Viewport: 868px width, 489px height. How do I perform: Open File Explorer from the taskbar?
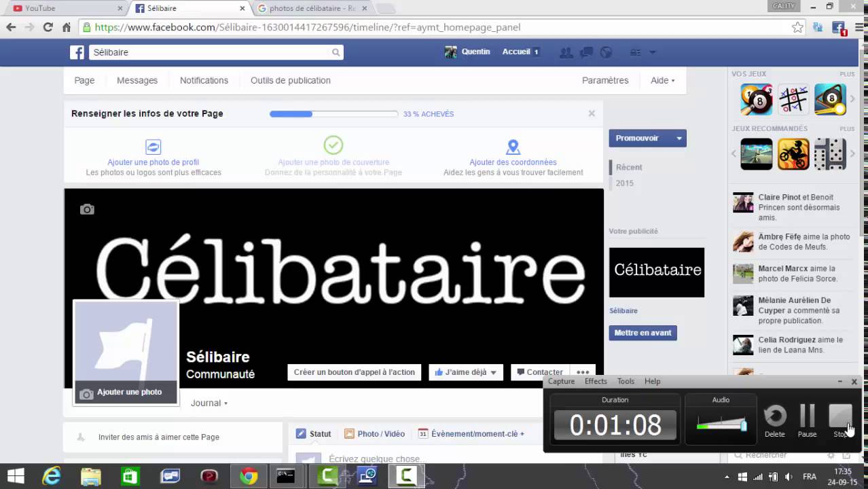coord(91,477)
